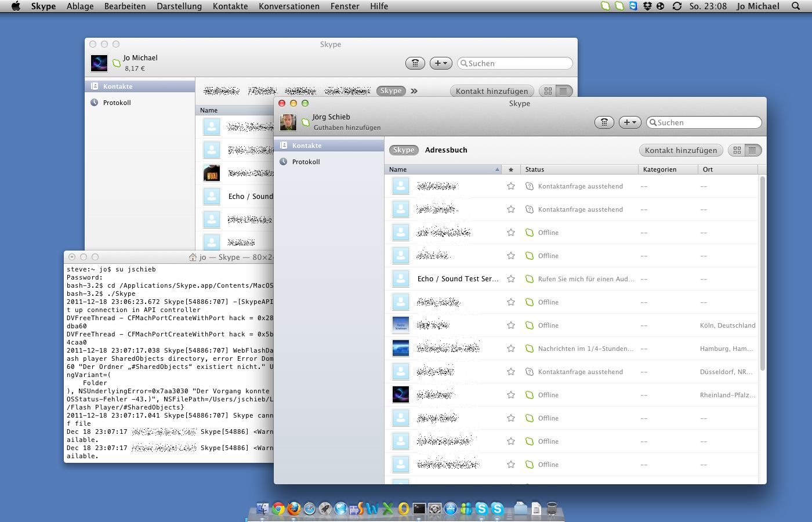Sort contacts by the Status column header

pyautogui.click(x=579, y=169)
